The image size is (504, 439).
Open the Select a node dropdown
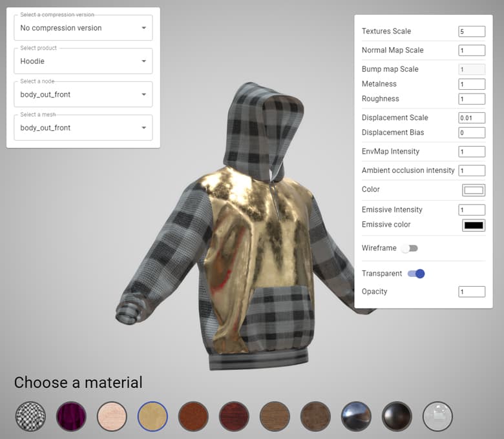pyautogui.click(x=83, y=94)
